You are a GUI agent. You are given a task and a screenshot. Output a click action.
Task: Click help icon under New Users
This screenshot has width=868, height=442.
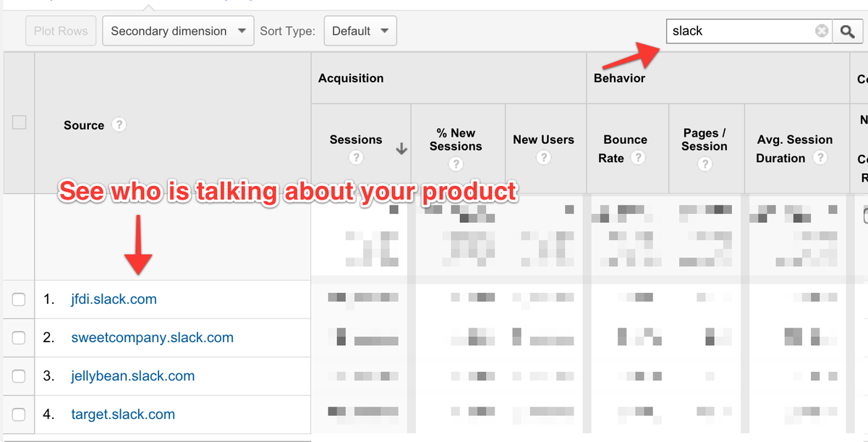[x=543, y=158]
